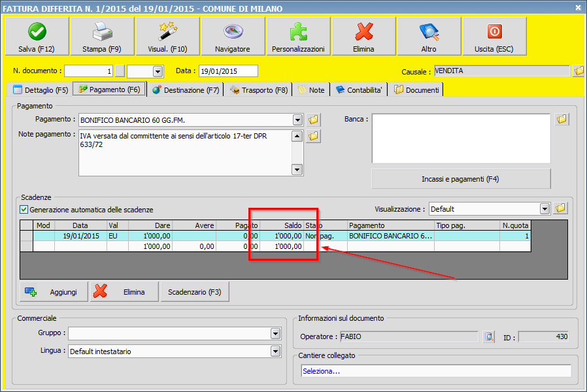Open the Note pagamento folder lookup

314,136
